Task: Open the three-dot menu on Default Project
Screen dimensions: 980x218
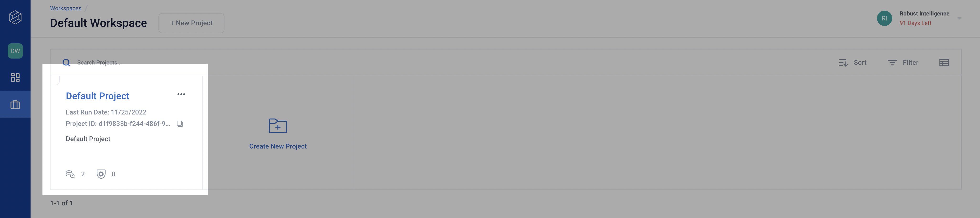Action: click(x=181, y=94)
